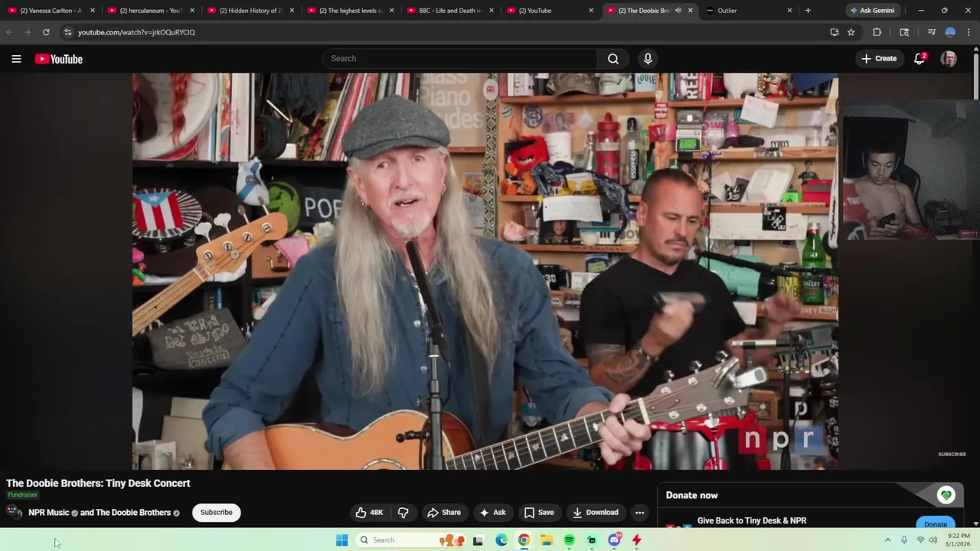Viewport: 980px width, 551px height.
Task: Open the YouTube account avatar menu
Action: tap(949, 59)
